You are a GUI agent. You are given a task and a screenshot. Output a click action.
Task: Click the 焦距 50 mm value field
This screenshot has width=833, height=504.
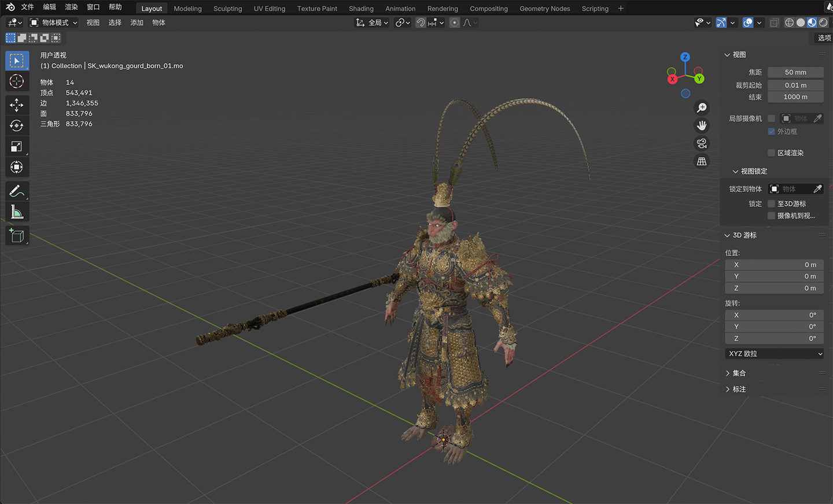coord(795,72)
